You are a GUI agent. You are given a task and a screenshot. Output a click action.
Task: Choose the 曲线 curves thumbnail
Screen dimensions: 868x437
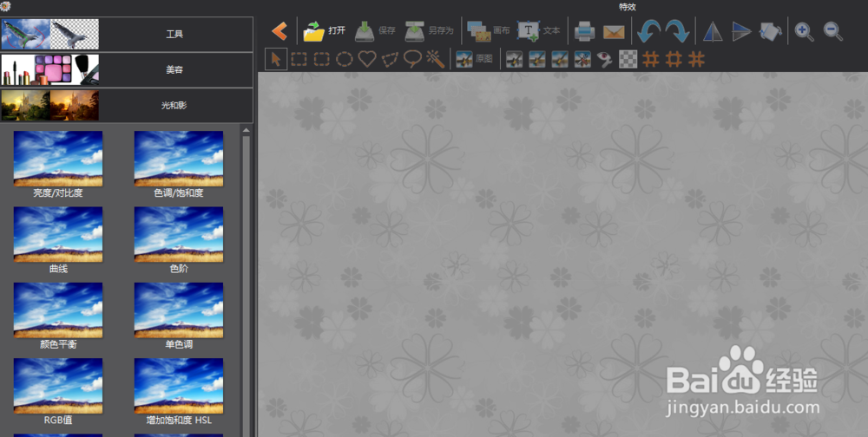tap(58, 235)
